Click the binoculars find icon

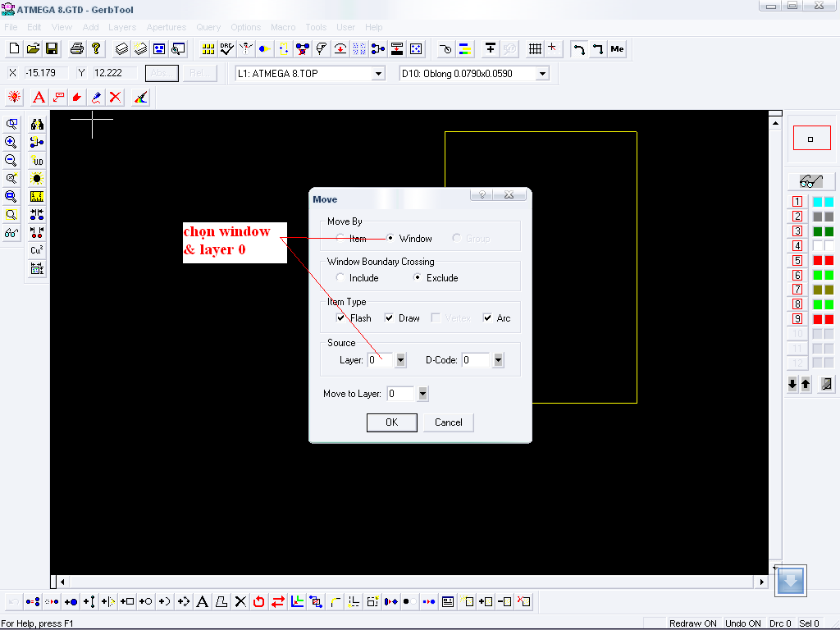point(37,125)
